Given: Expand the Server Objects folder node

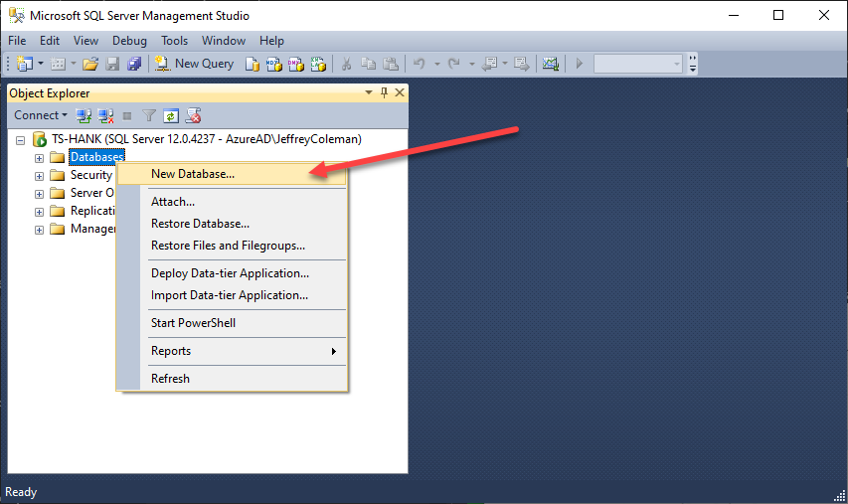Looking at the screenshot, I should 39,194.
